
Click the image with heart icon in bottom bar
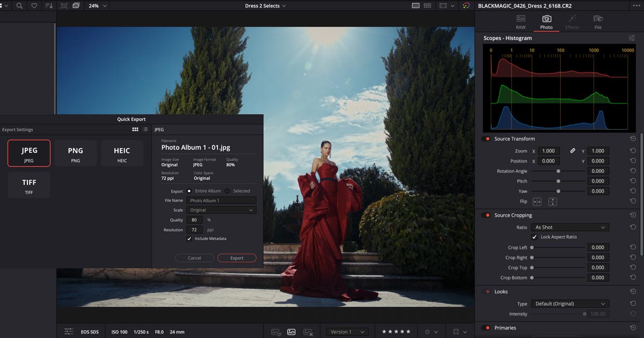[x=276, y=332]
